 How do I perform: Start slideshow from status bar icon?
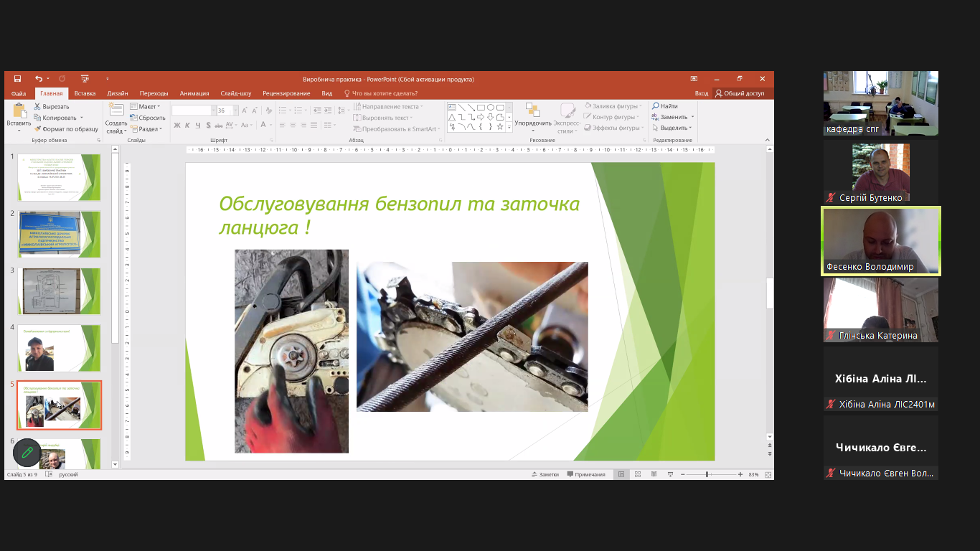click(670, 474)
